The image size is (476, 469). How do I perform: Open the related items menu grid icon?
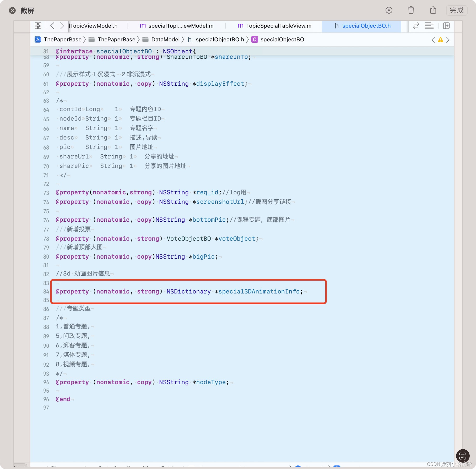pos(38,26)
